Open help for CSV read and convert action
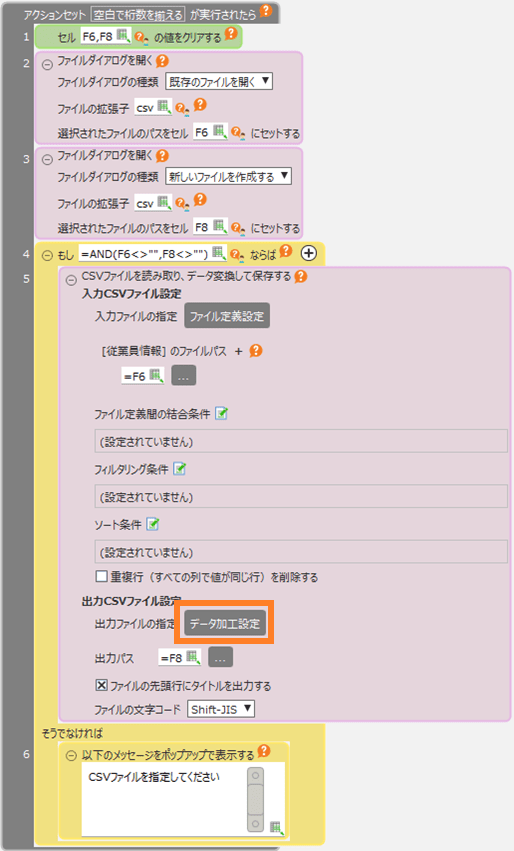 [301, 277]
